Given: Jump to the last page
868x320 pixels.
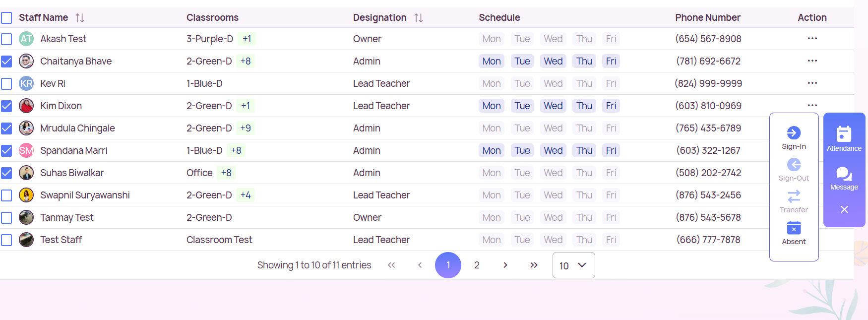Looking at the screenshot, I should point(534,265).
